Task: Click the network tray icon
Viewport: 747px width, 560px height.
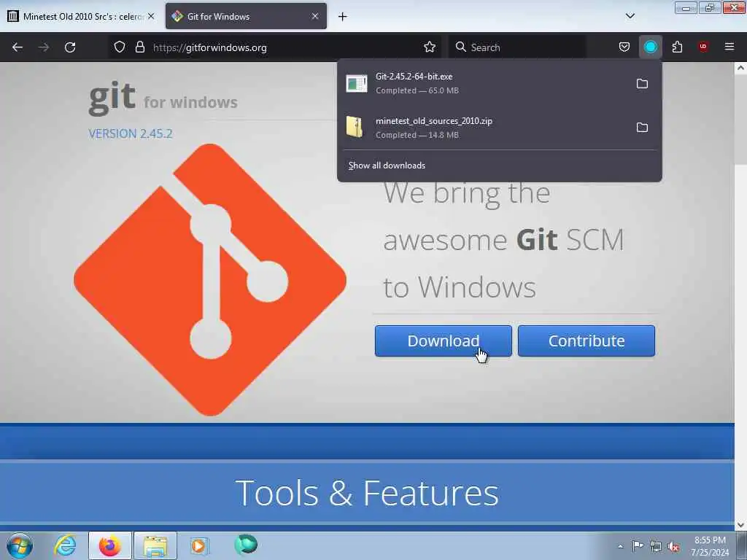Action: point(656,546)
